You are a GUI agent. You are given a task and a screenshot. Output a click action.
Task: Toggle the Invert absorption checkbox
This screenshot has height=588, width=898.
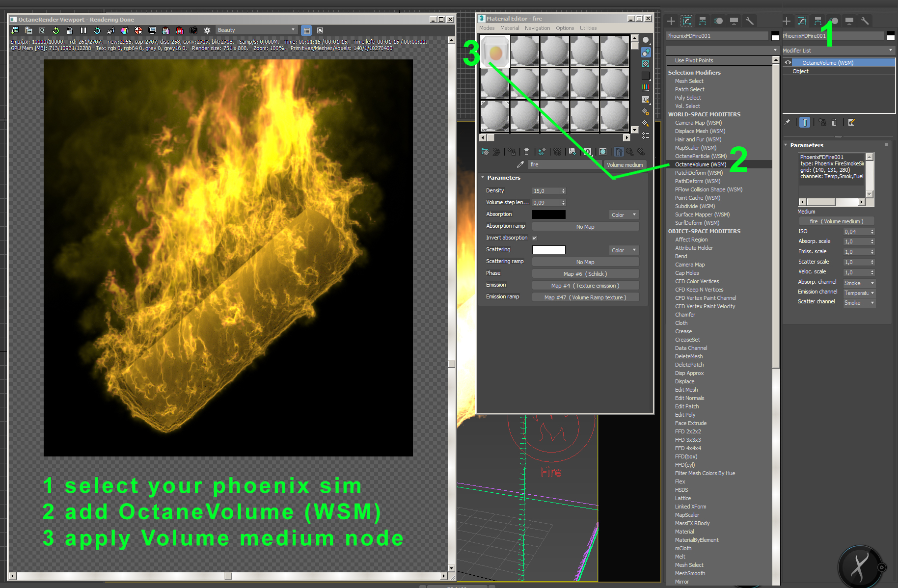coord(535,238)
